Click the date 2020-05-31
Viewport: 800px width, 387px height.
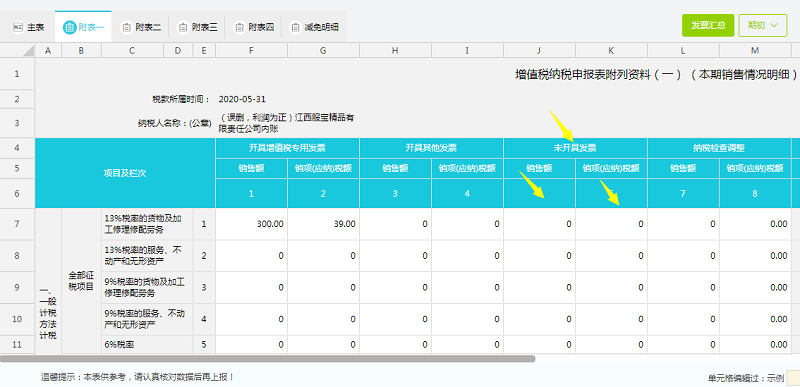click(242, 99)
